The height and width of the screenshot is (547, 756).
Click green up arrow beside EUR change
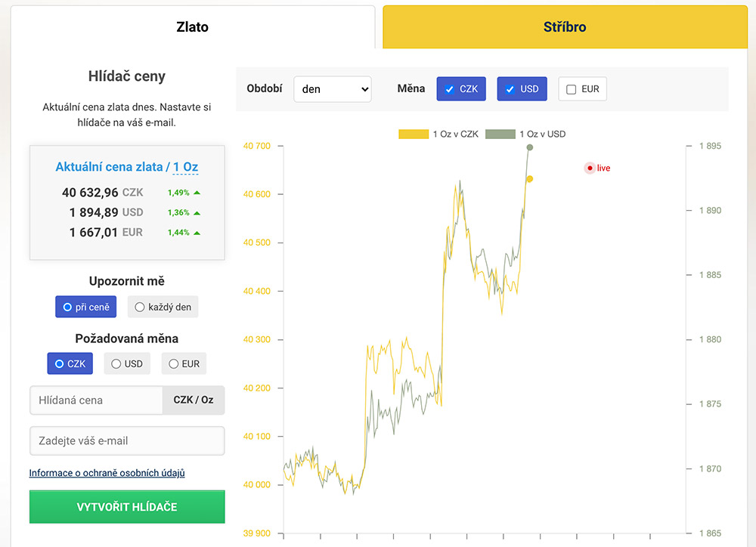pyautogui.click(x=197, y=233)
